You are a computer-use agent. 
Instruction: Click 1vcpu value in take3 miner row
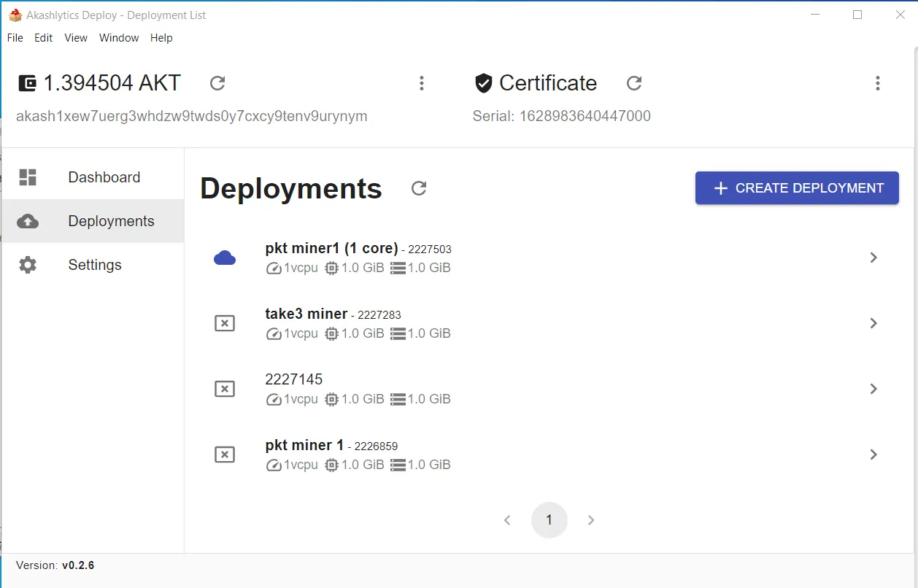(301, 334)
